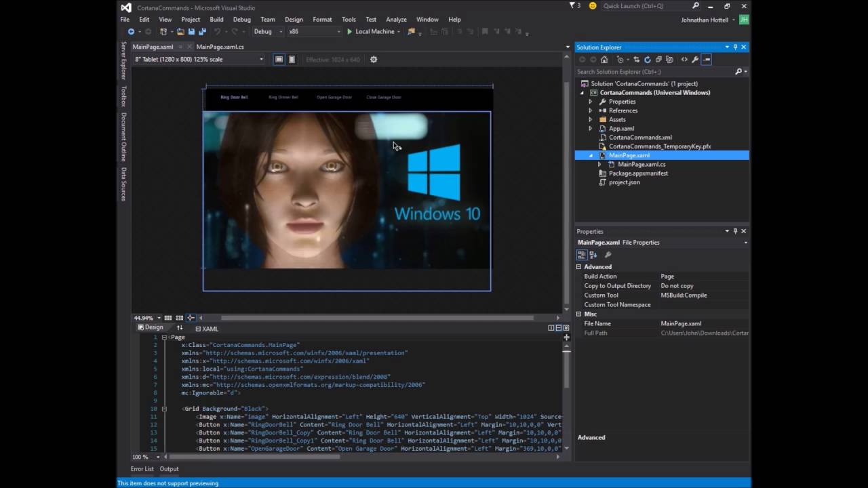
Task: Open the File menu
Action: (x=125, y=20)
